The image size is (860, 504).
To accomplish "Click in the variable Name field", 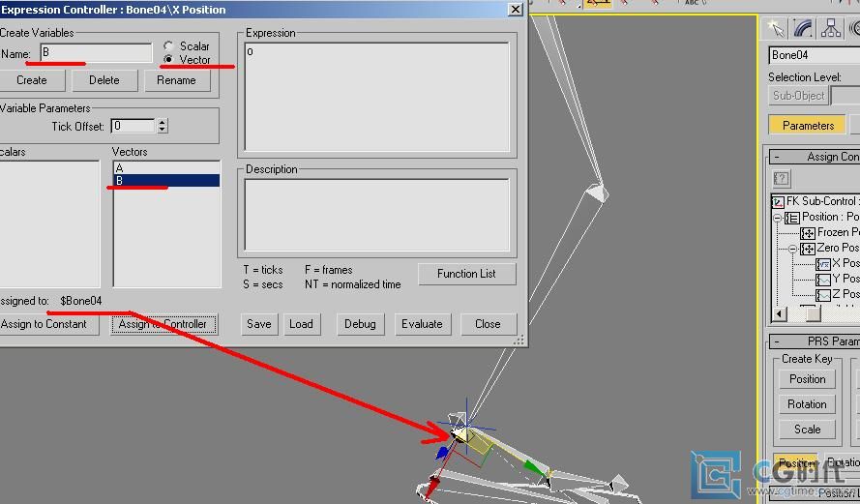I will tap(95, 53).
